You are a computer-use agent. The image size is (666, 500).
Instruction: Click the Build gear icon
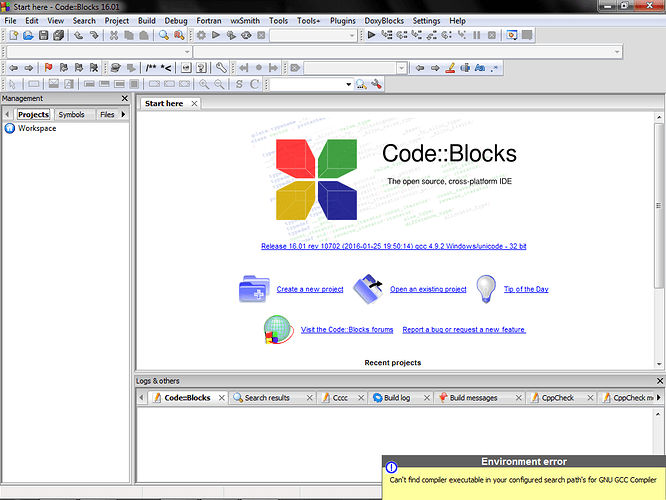201,35
